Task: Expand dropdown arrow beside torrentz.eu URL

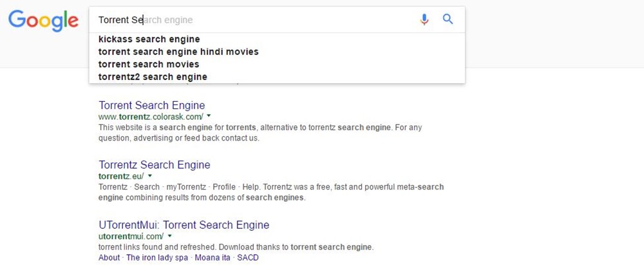Action: click(149, 176)
